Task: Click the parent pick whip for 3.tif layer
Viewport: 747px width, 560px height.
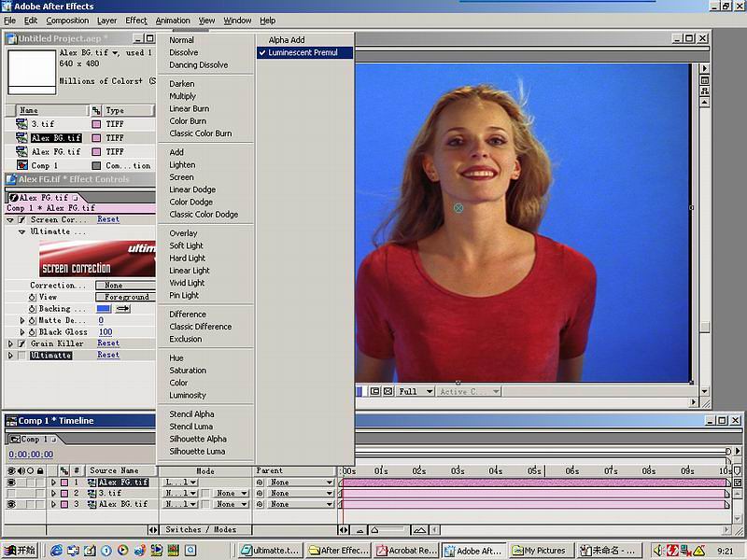Action: tap(261, 494)
